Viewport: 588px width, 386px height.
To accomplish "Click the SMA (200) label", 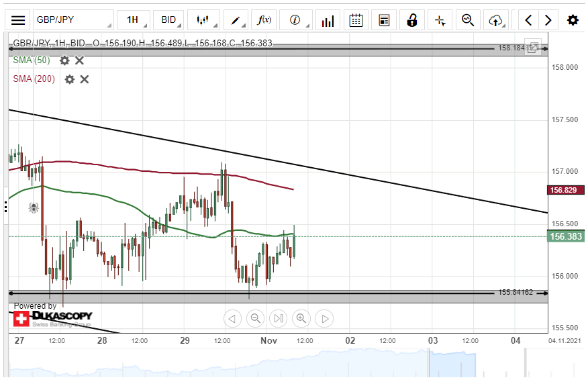I will tap(34, 79).
